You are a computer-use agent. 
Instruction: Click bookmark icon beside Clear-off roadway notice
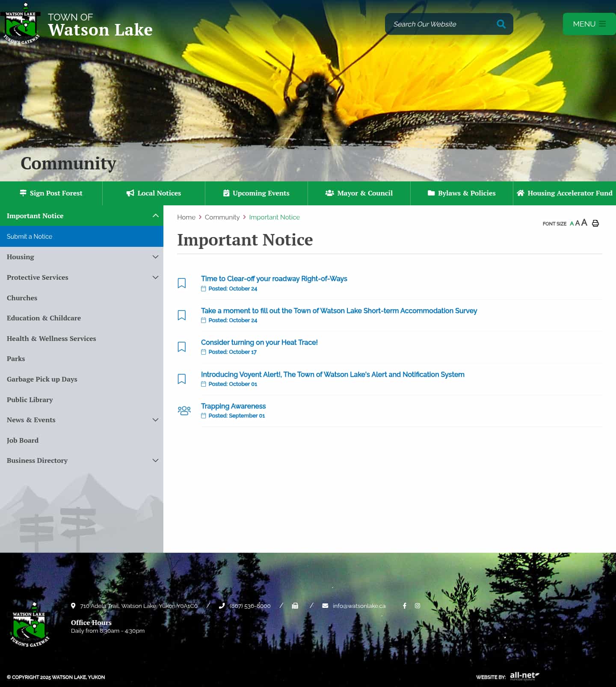click(182, 283)
